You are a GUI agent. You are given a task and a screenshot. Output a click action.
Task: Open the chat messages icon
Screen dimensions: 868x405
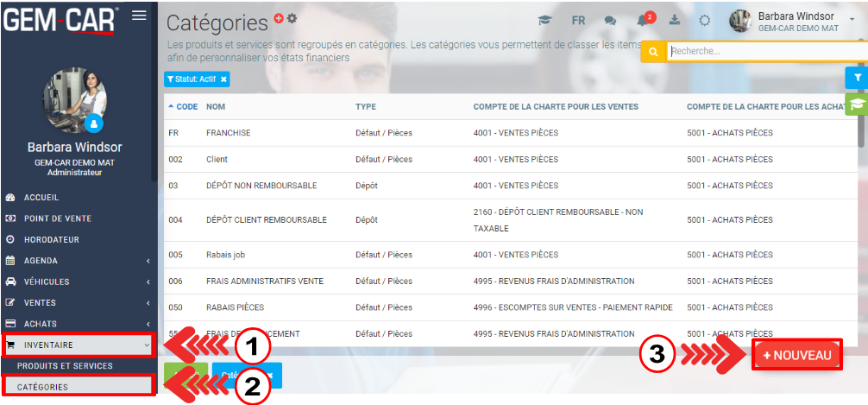point(611,21)
